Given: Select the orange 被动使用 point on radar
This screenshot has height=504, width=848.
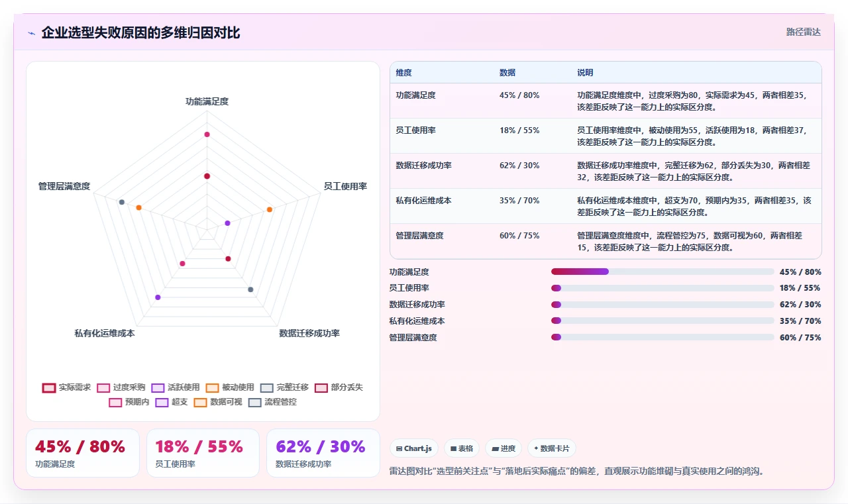Looking at the screenshot, I should pyautogui.click(x=270, y=209).
